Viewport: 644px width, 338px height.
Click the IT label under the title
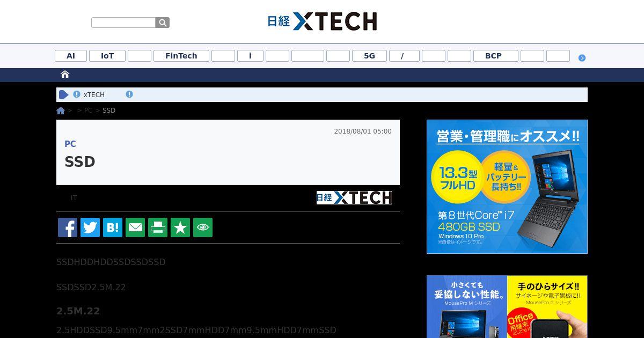pos(74,198)
